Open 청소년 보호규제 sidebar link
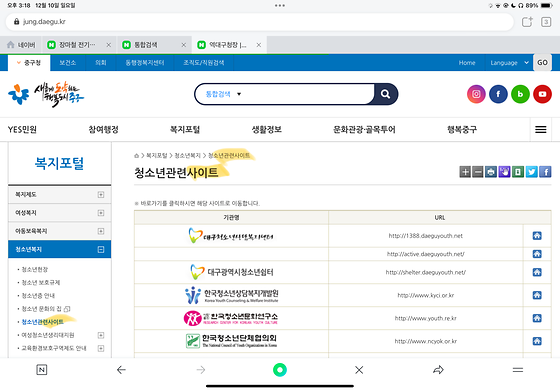 coord(41,282)
